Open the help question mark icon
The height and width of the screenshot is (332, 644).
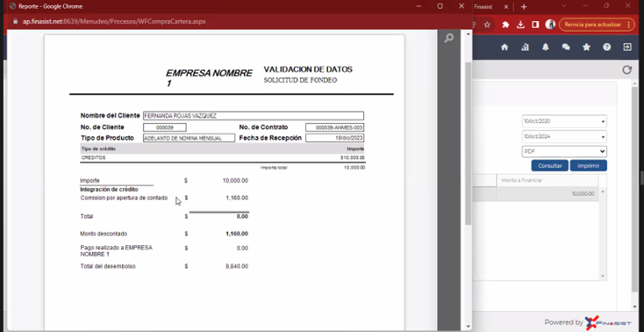click(x=606, y=47)
